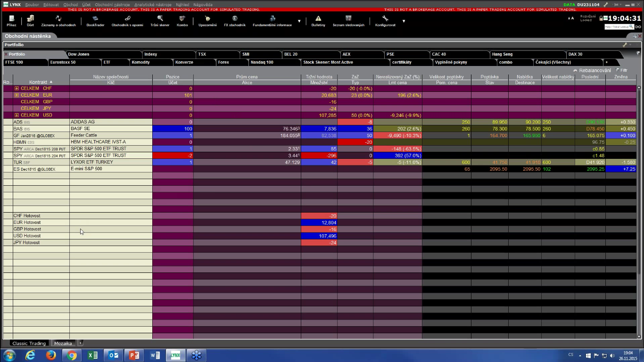This screenshot has height=362, width=644.
Task: Launch FX obchodník tool
Action: click(x=235, y=21)
